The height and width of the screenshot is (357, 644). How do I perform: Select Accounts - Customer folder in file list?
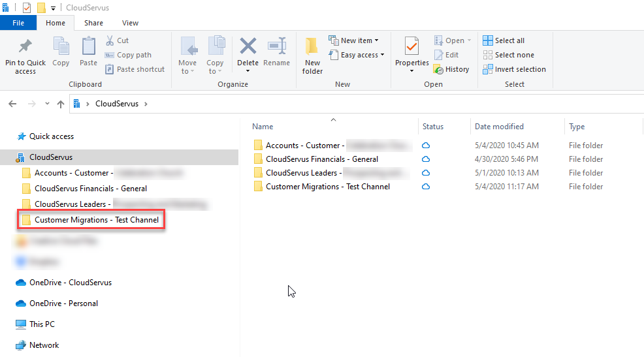click(x=305, y=146)
